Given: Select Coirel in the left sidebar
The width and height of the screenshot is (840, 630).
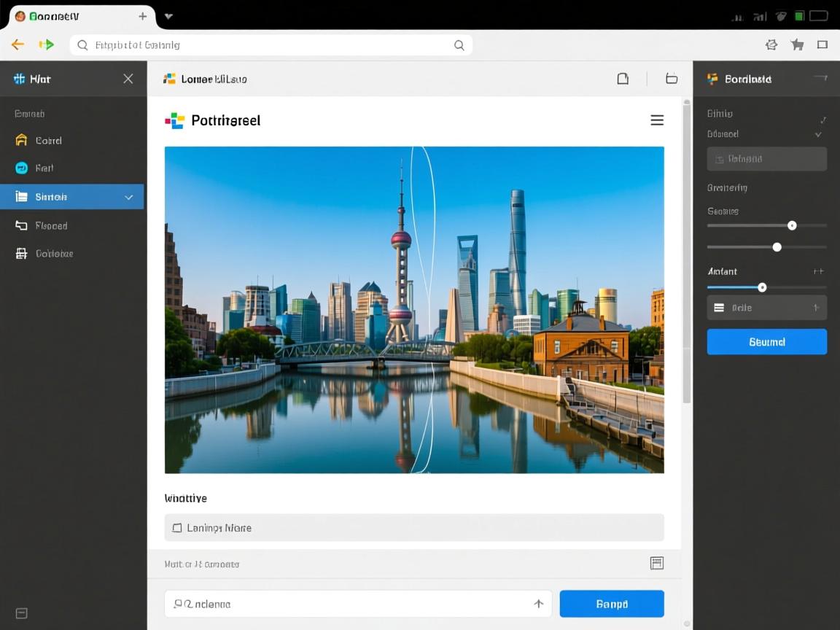Looking at the screenshot, I should pyautogui.click(x=48, y=141).
